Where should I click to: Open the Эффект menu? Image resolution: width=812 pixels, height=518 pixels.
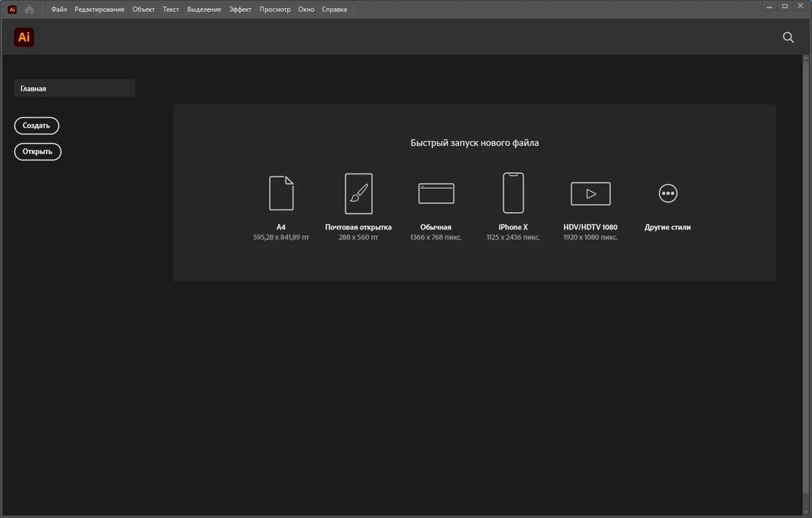[240, 9]
